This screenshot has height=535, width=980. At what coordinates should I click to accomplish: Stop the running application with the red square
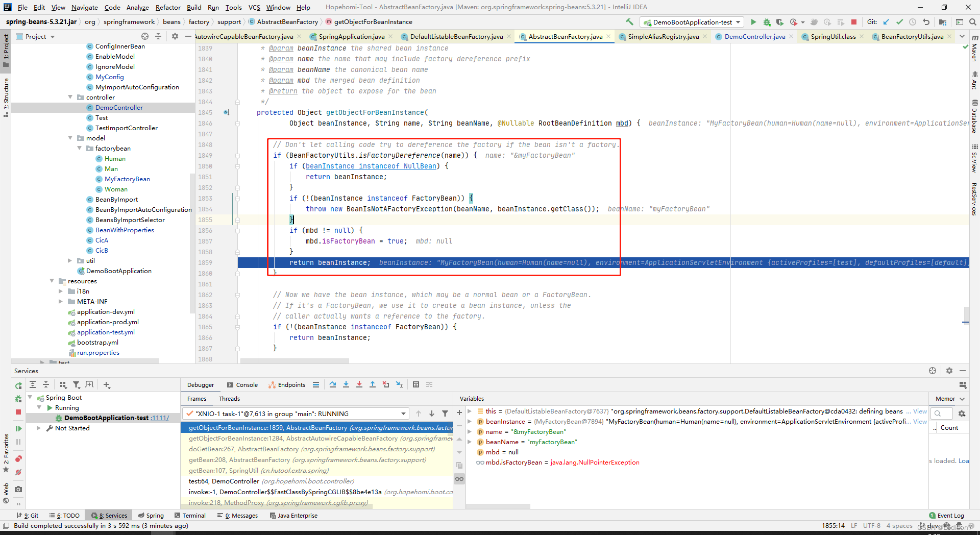pos(854,22)
